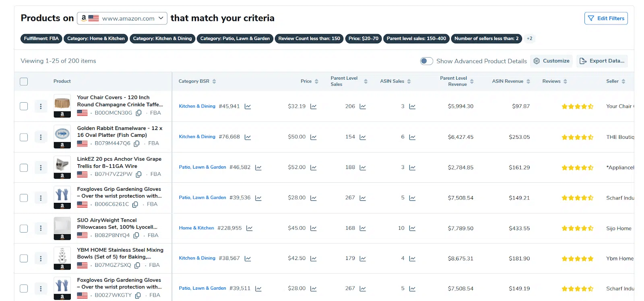Click the Price: $20–70 filter tag
The height and width of the screenshot is (301, 644).
coord(363,39)
